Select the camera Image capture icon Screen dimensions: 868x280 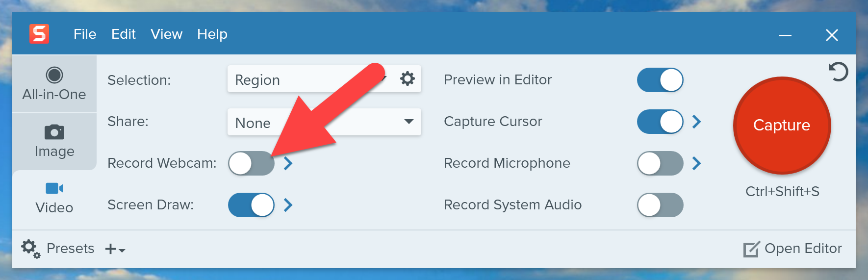point(54,132)
